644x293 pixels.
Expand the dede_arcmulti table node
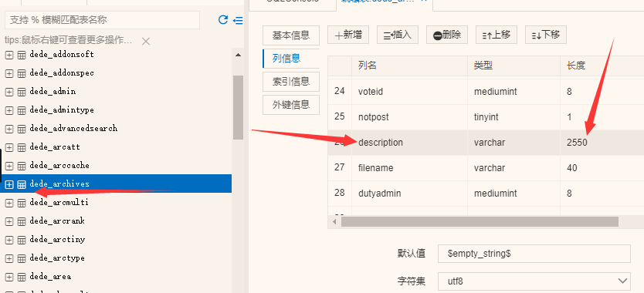pos(9,203)
